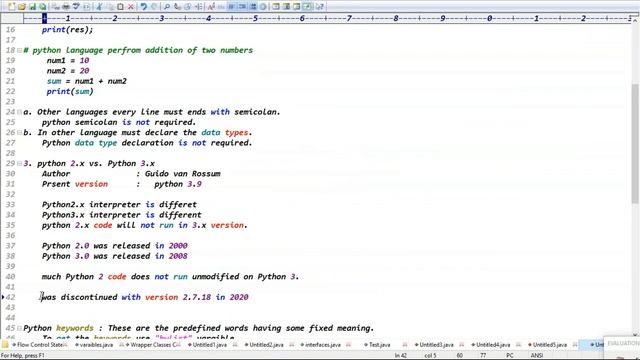Image resolution: width=640 pixels, height=360 pixels.
Task: Click the 'ln 42' status bar entry
Action: [400, 356]
